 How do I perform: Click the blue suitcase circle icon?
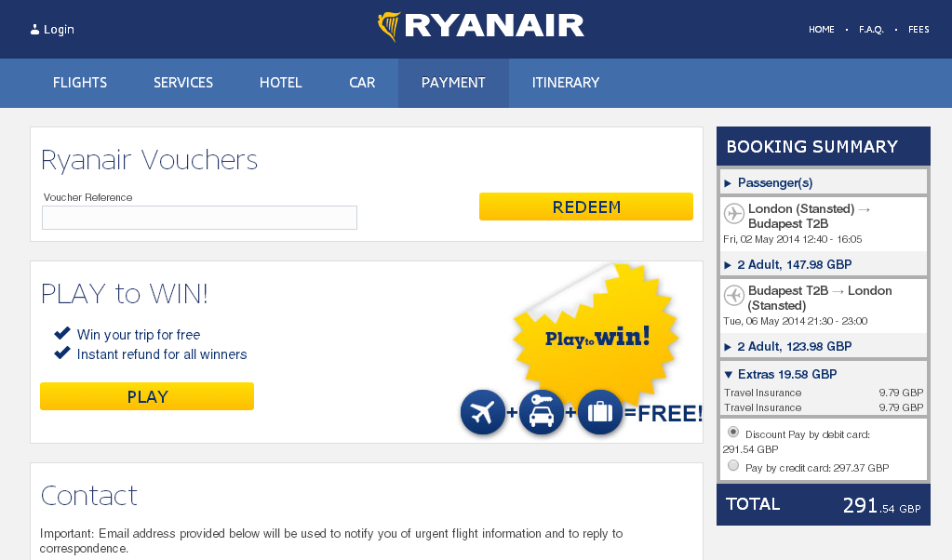tap(600, 413)
